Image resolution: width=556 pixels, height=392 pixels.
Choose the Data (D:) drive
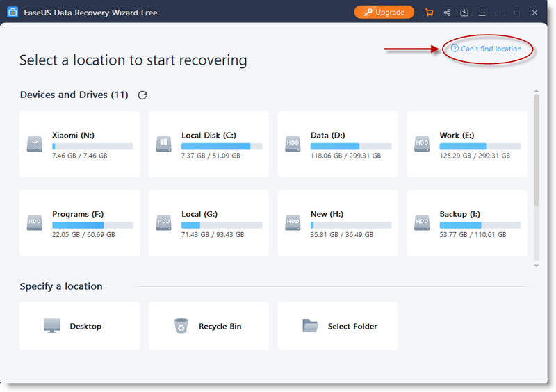[338, 145]
